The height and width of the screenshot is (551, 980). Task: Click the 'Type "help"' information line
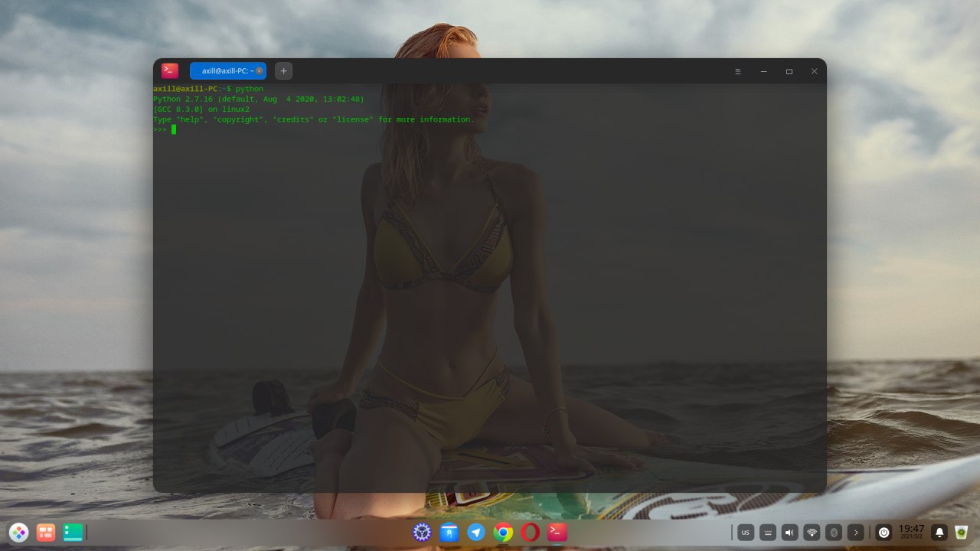[x=314, y=119]
